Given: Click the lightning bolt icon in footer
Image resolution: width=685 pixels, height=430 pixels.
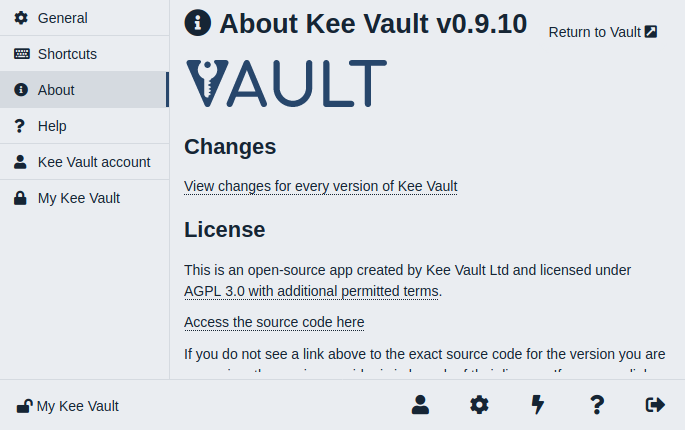Looking at the screenshot, I should coord(538,405).
